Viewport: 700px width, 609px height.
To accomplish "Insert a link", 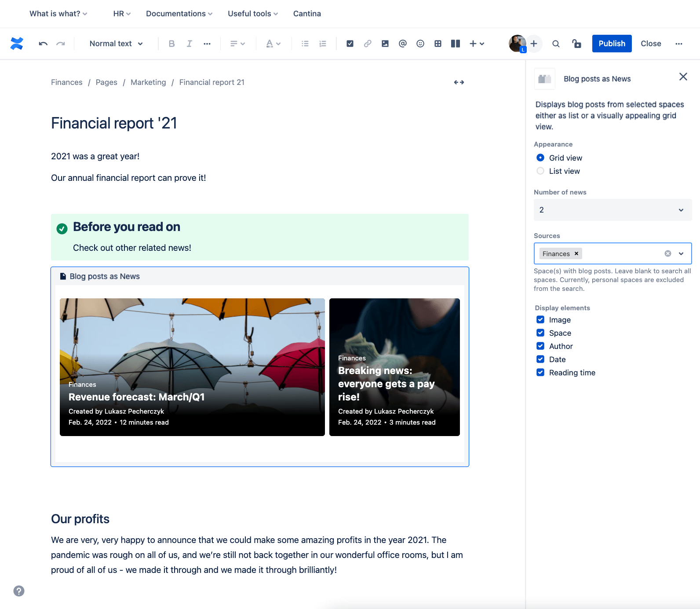I will (367, 44).
